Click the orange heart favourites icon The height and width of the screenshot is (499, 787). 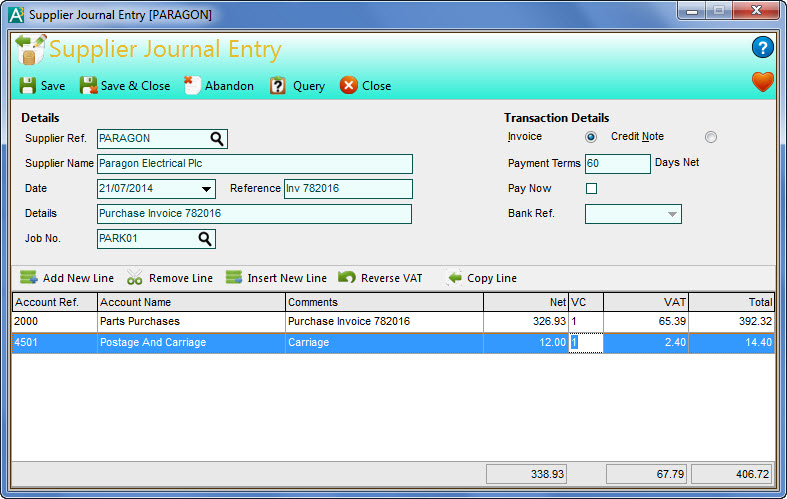tap(763, 82)
